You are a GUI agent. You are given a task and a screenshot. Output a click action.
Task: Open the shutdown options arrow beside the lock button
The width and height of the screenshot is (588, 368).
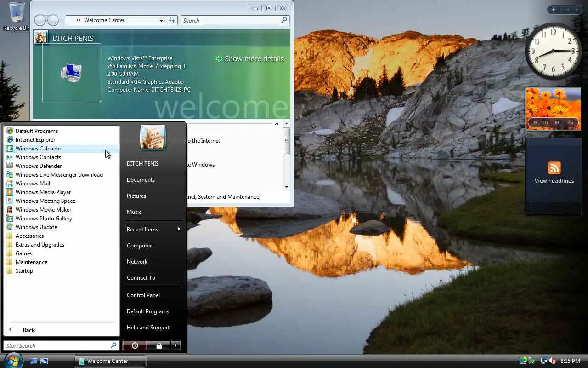pyautogui.click(x=176, y=345)
